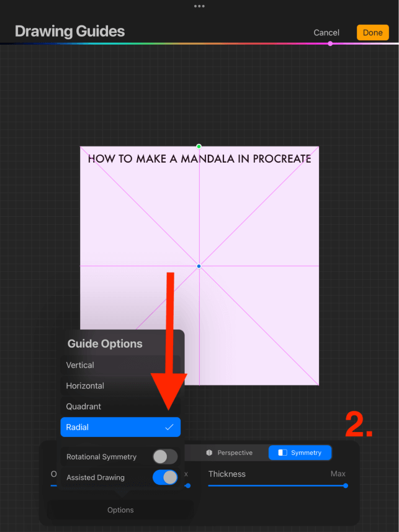Click the green rotation node on canvas
The height and width of the screenshot is (532, 399).
click(x=199, y=147)
